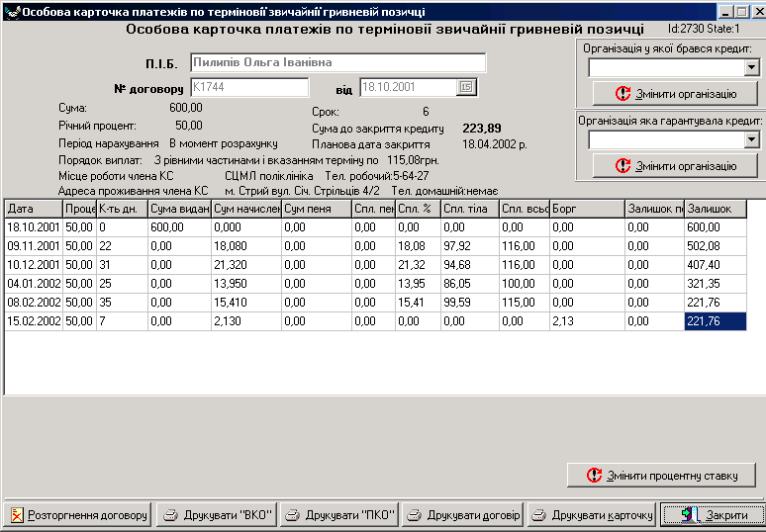
Task: Click the 97,92 cell in Спл. тіла
Action: point(470,246)
